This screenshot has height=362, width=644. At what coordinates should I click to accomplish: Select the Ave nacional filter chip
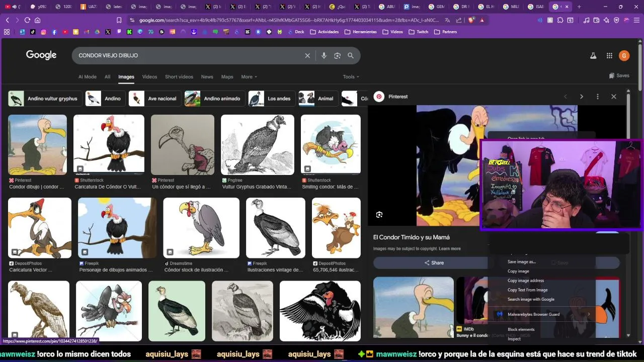tap(154, 99)
